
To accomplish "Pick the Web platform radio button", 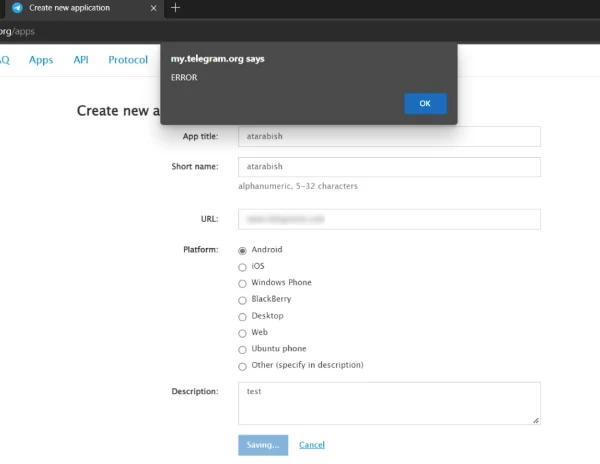I will [242, 333].
